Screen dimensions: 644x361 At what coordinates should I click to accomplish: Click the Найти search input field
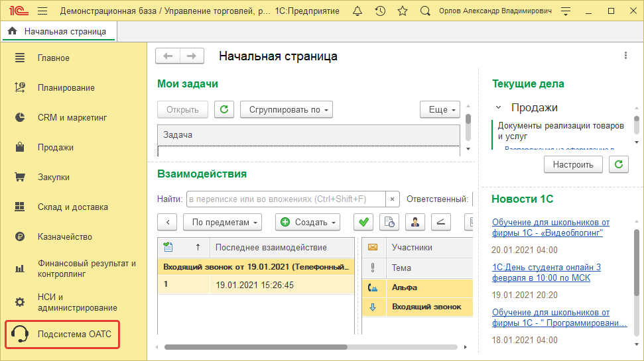point(285,199)
